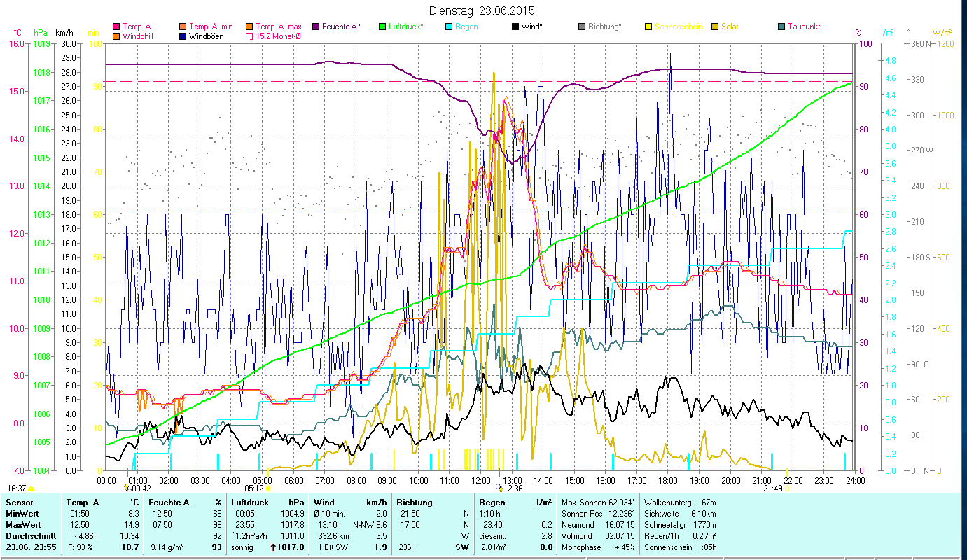Click the moon marker at 12:36
The width and height of the screenshot is (967, 560).
tap(499, 487)
